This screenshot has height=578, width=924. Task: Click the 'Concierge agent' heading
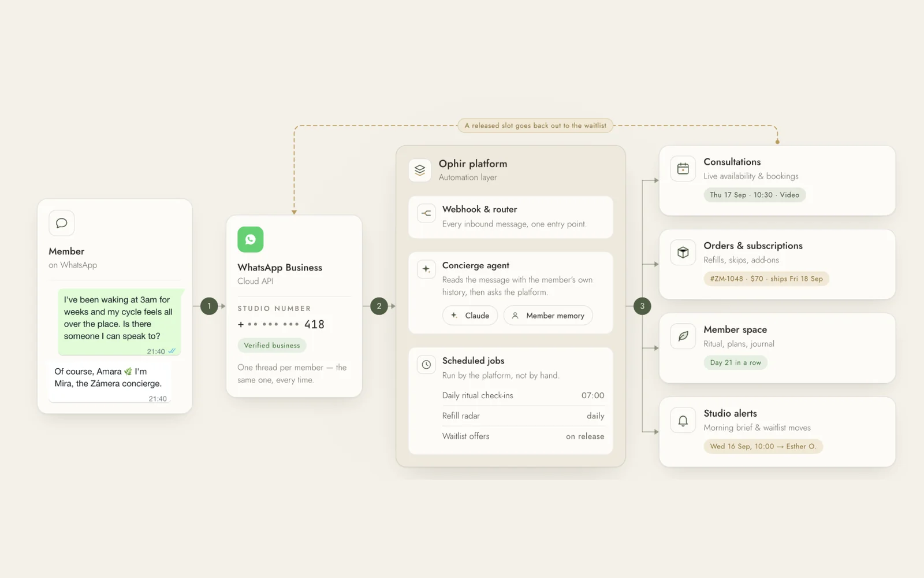tap(476, 265)
